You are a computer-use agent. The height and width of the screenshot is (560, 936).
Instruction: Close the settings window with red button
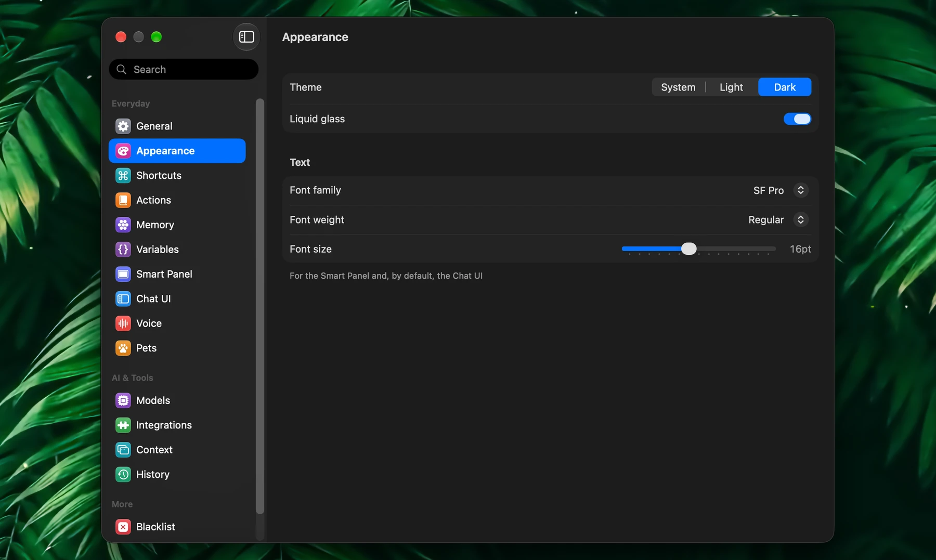click(121, 37)
